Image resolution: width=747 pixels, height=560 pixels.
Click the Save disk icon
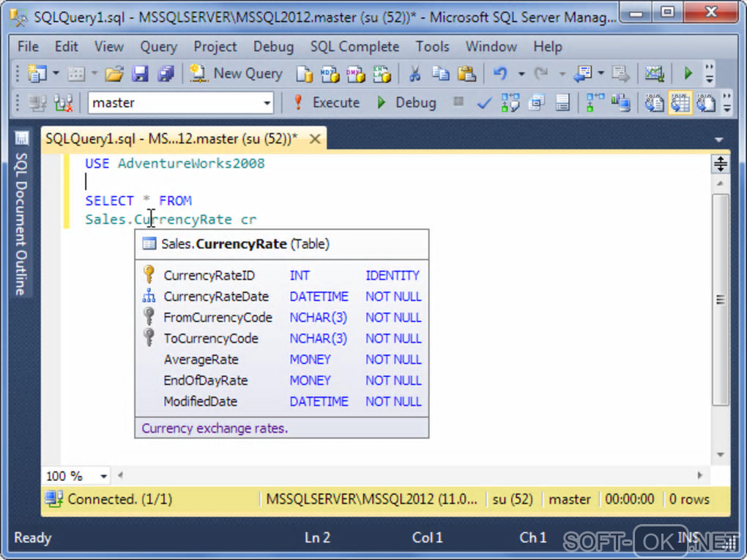pyautogui.click(x=140, y=74)
